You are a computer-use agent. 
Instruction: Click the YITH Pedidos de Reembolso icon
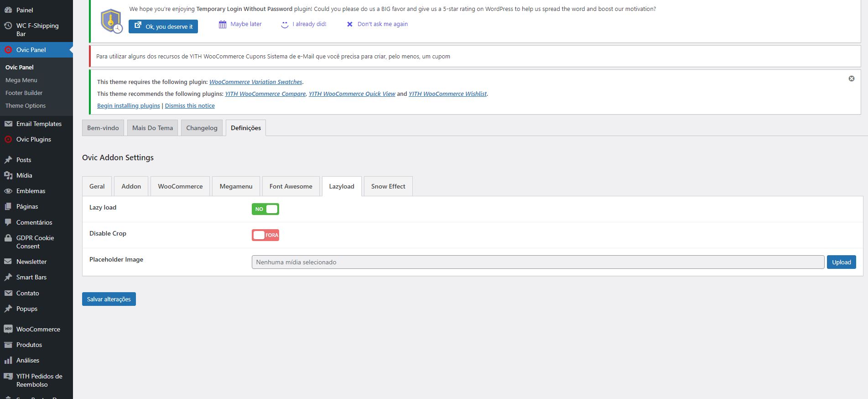coord(8,376)
